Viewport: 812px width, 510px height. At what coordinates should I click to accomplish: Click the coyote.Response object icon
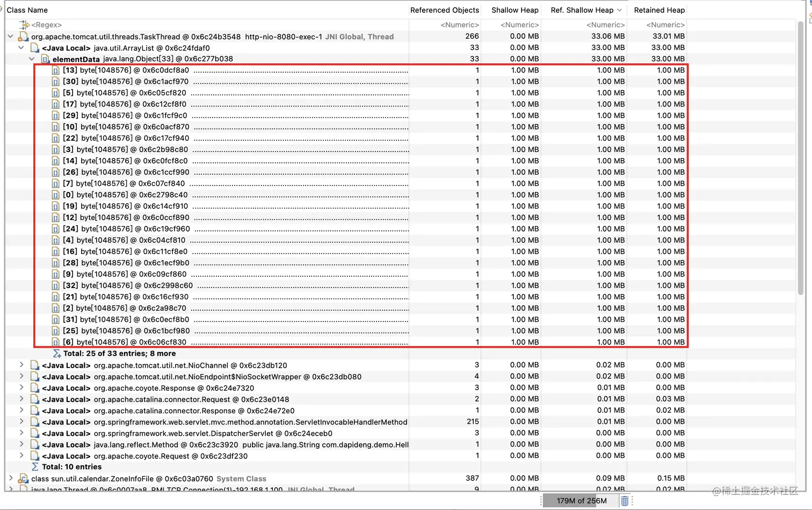pyautogui.click(x=35, y=387)
